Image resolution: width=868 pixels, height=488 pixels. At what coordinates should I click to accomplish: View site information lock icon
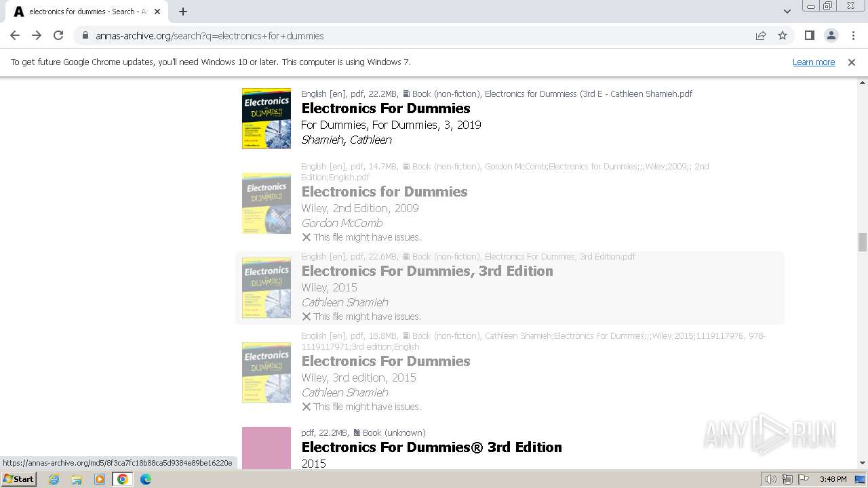point(85,35)
